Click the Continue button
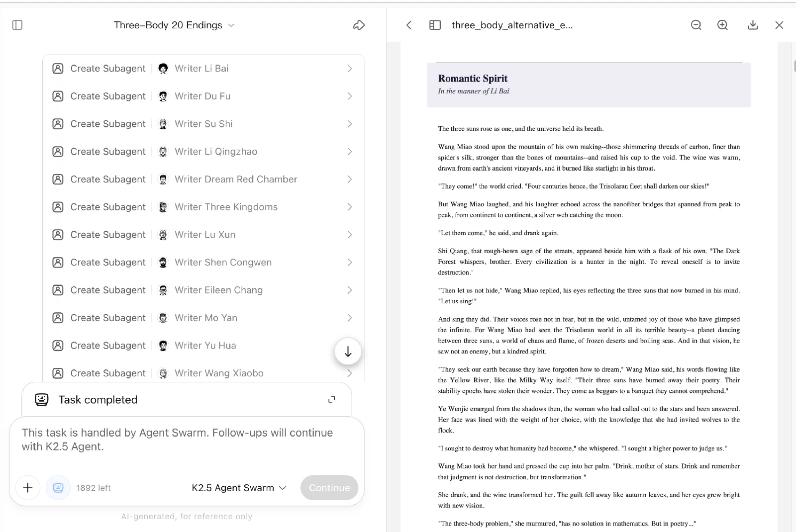 pyautogui.click(x=329, y=488)
